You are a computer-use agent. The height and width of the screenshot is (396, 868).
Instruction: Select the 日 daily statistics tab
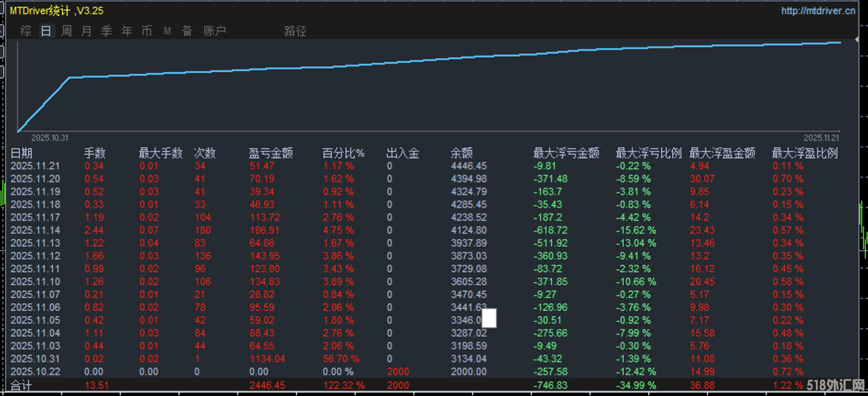tap(46, 31)
